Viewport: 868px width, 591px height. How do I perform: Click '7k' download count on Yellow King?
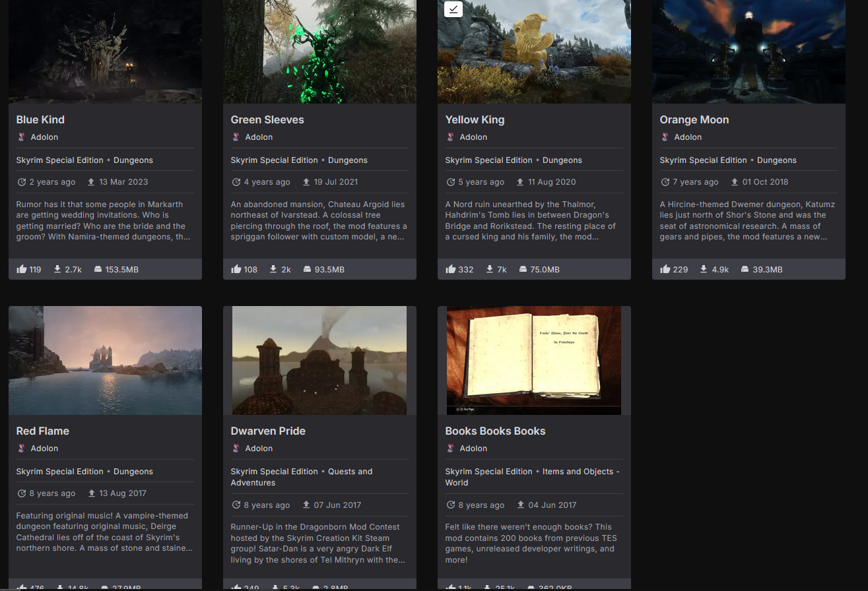click(502, 269)
